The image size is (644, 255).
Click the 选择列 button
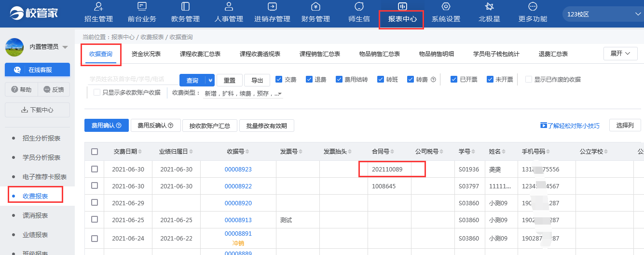pyautogui.click(x=625, y=125)
